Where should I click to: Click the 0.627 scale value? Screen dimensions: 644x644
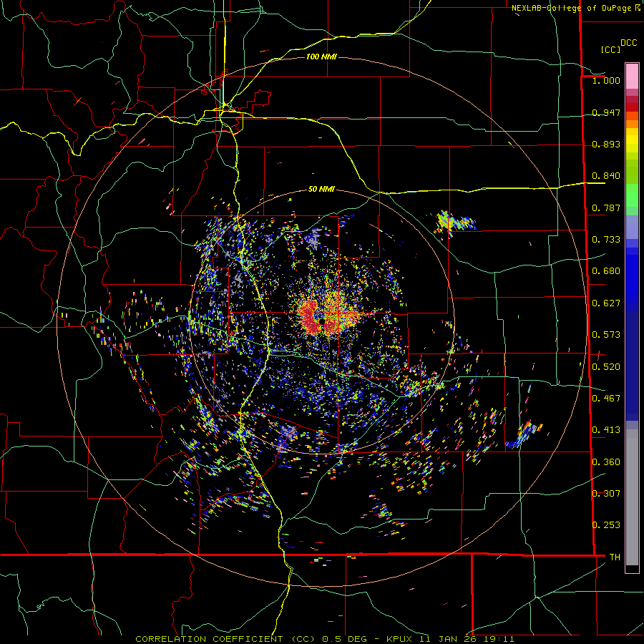(606, 303)
